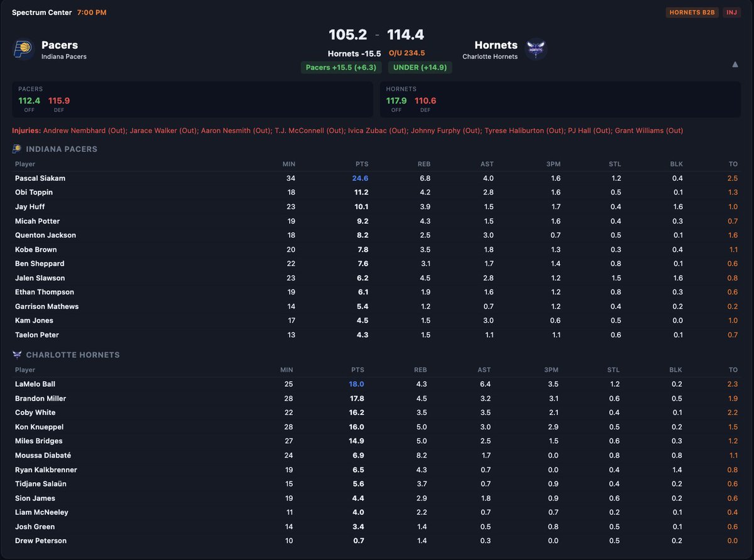Click LaMelo Ball's 18.0 points value

(356, 384)
